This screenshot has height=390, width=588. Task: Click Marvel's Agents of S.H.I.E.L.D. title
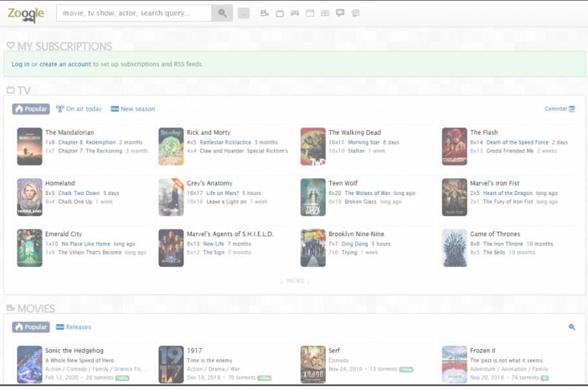point(230,234)
